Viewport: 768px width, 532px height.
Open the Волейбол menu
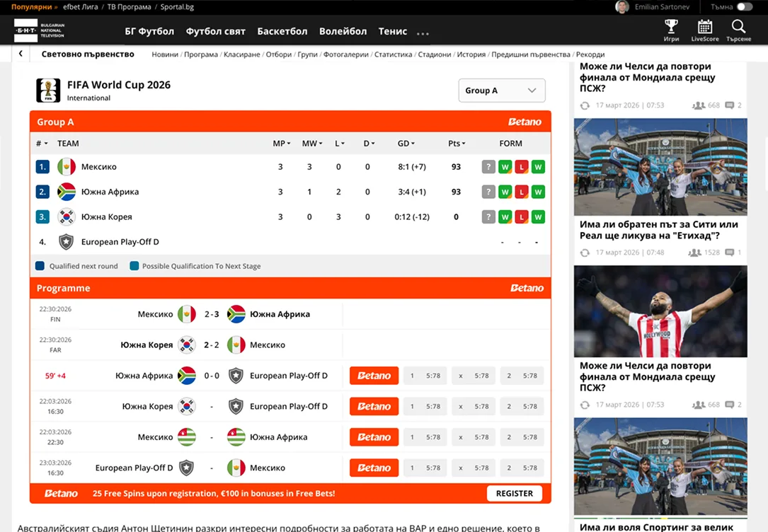(x=343, y=31)
